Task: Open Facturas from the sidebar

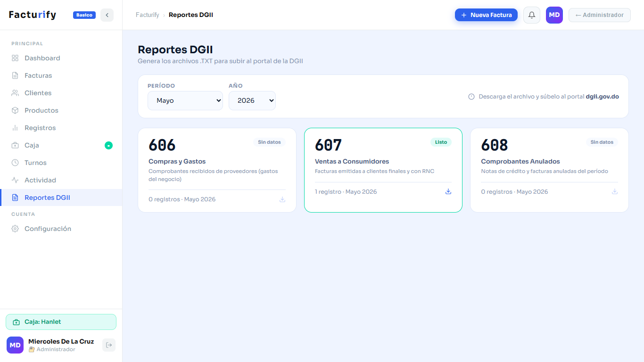Action: pos(61,75)
